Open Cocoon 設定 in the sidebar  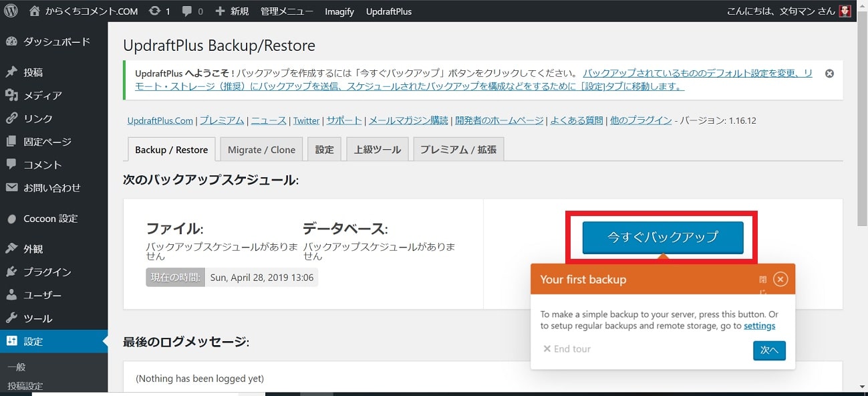coord(50,219)
